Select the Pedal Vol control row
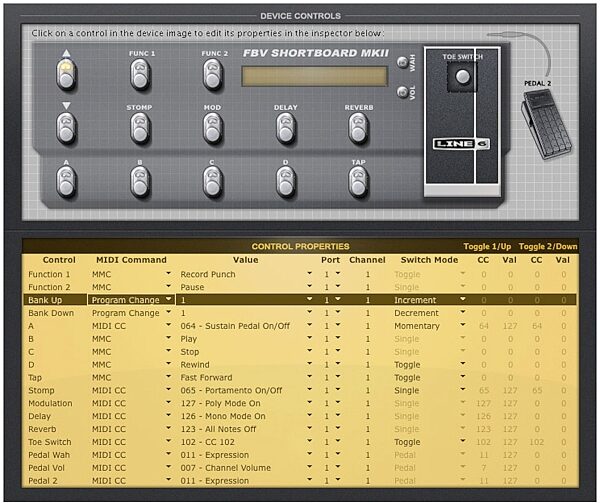600x503 pixels. point(300,468)
